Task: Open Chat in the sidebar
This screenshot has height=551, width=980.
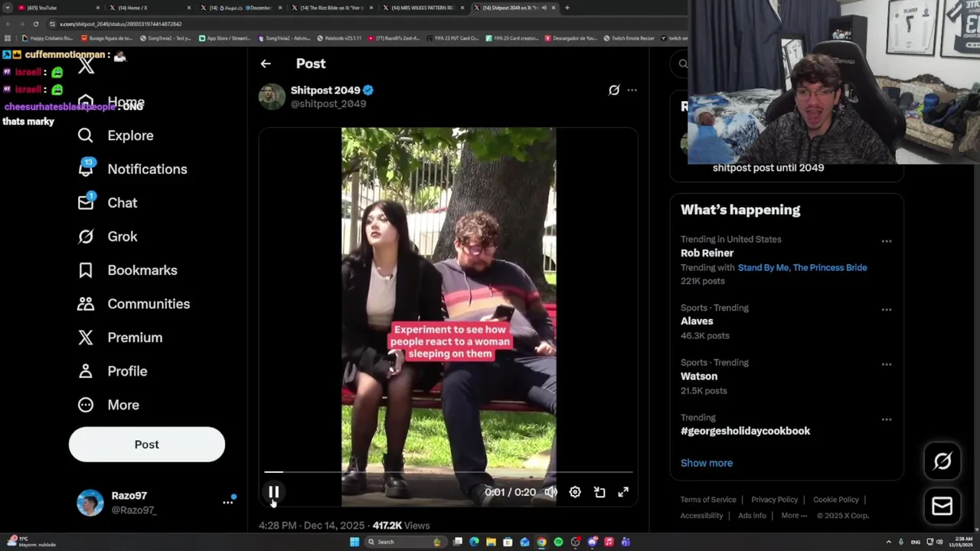Action: tap(108, 203)
